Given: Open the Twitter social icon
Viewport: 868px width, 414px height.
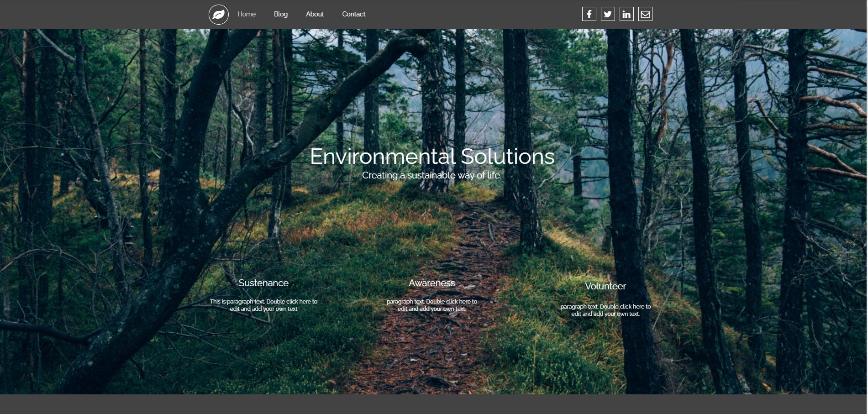Looking at the screenshot, I should tap(608, 14).
